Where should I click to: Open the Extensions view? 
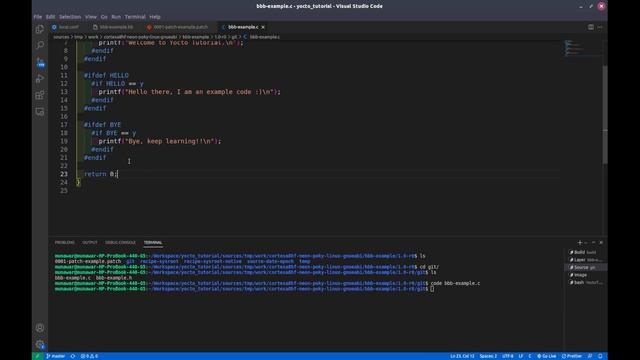(x=40, y=95)
